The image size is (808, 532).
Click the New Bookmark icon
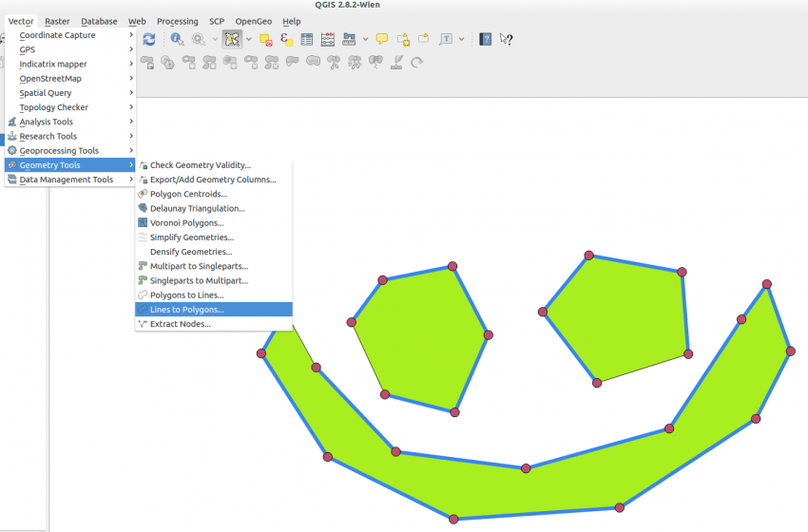coord(404,39)
